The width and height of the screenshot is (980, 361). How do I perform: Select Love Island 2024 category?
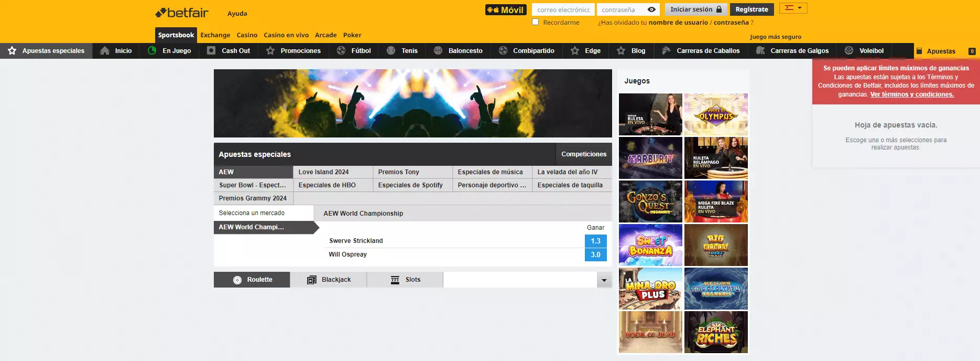(333, 172)
